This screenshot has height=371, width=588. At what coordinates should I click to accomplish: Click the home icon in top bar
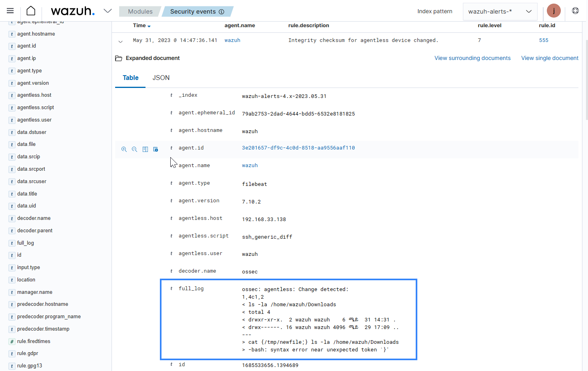(30, 10)
